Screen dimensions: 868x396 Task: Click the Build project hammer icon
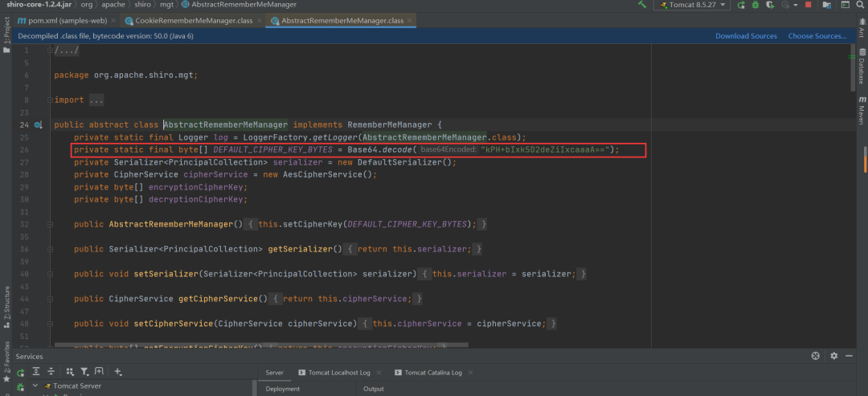point(642,5)
